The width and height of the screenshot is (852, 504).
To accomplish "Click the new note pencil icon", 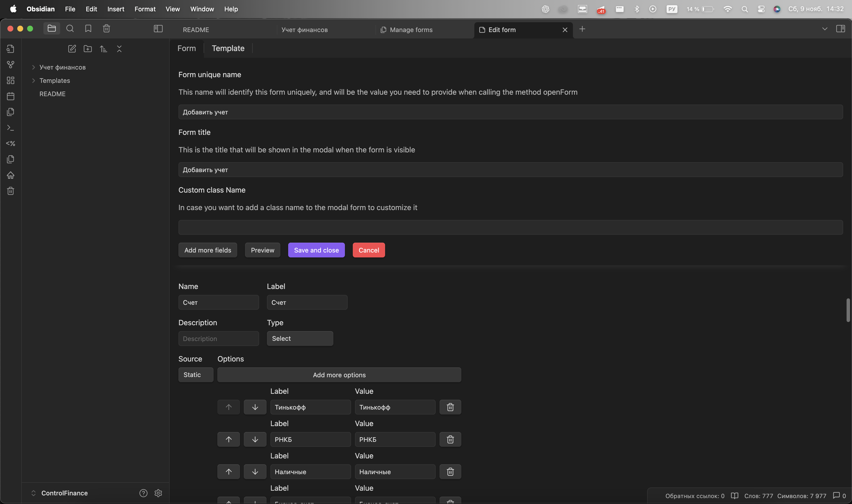I will (72, 49).
